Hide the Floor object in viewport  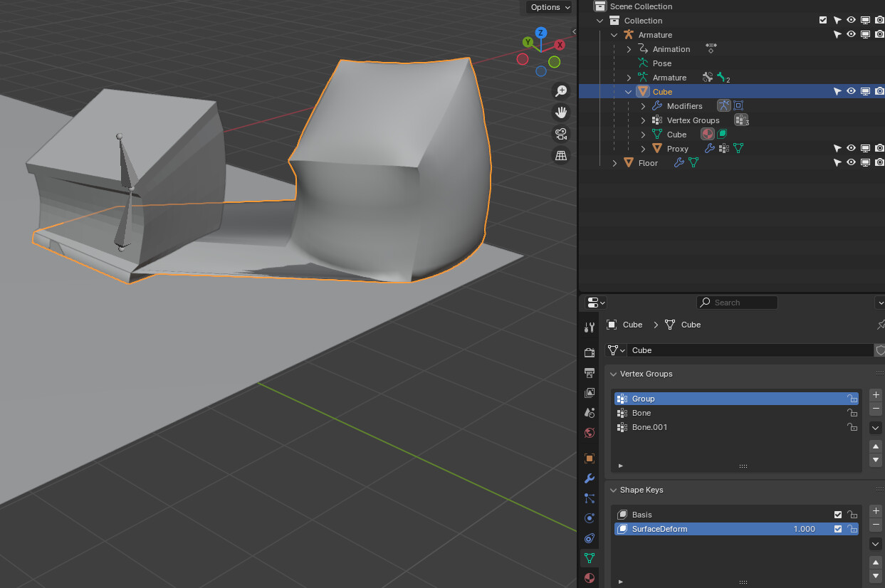coord(851,162)
